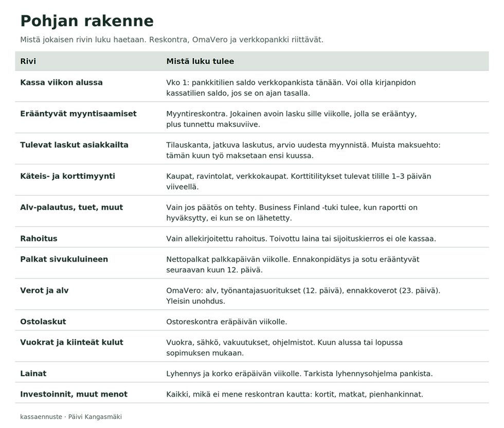
Task: Click the description starting "OmaVero: alv, työnantajasuoritukset"
Action: (x=303, y=296)
